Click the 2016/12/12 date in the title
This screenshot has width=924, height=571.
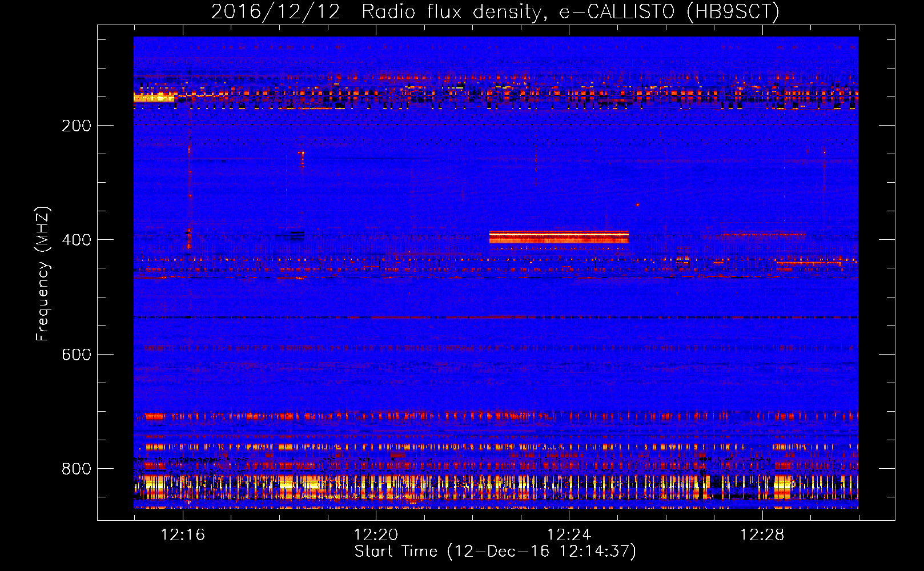pyautogui.click(x=276, y=11)
